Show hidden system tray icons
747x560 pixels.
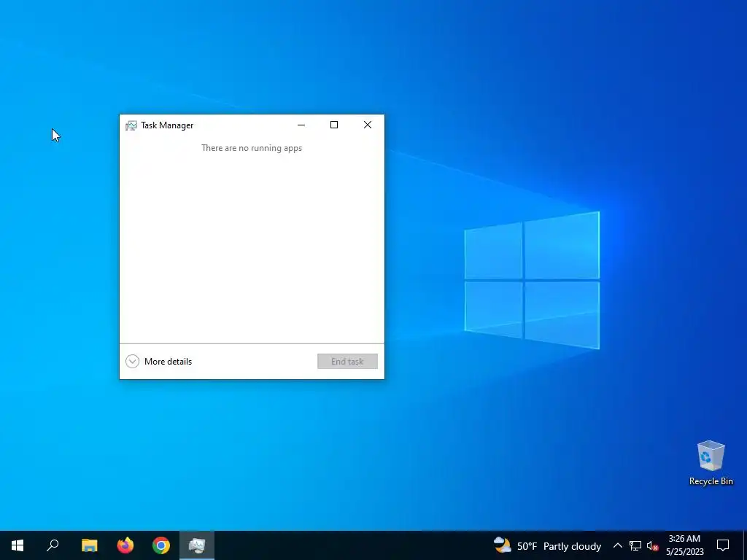click(617, 545)
